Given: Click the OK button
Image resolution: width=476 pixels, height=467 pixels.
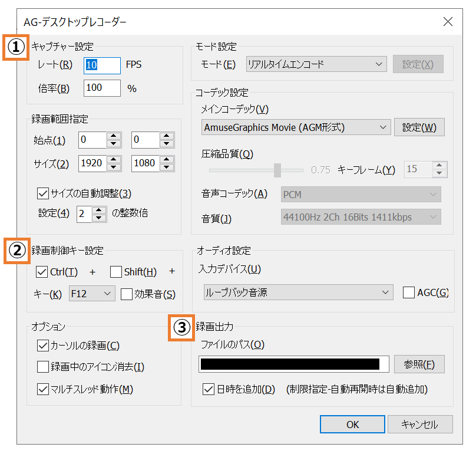Looking at the screenshot, I should tap(352, 424).
